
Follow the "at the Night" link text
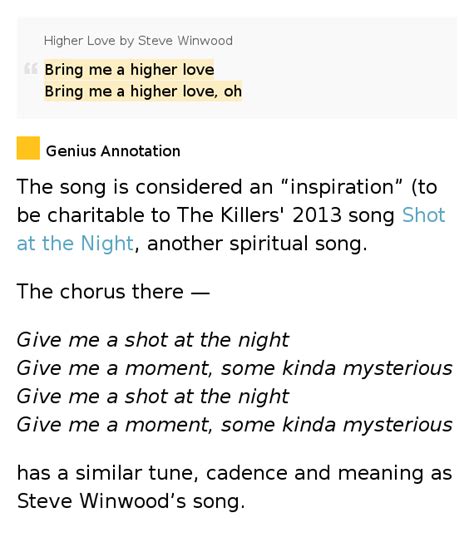pyautogui.click(x=75, y=243)
